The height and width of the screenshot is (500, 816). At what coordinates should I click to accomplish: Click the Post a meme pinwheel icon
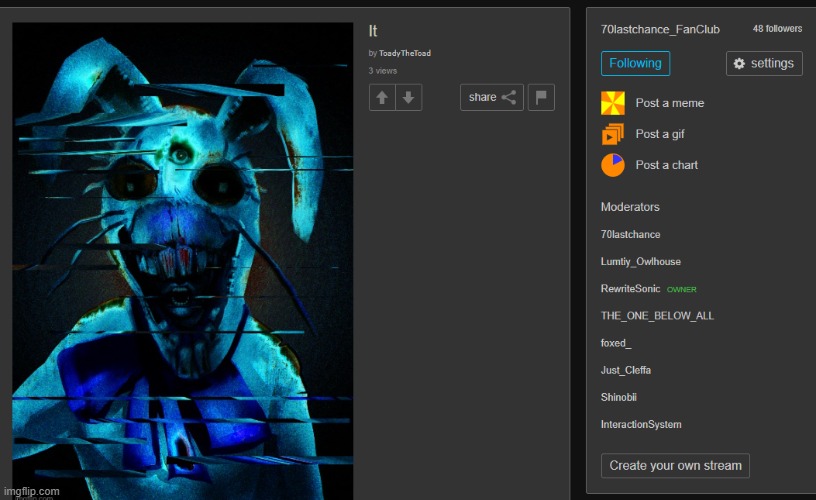(612, 103)
